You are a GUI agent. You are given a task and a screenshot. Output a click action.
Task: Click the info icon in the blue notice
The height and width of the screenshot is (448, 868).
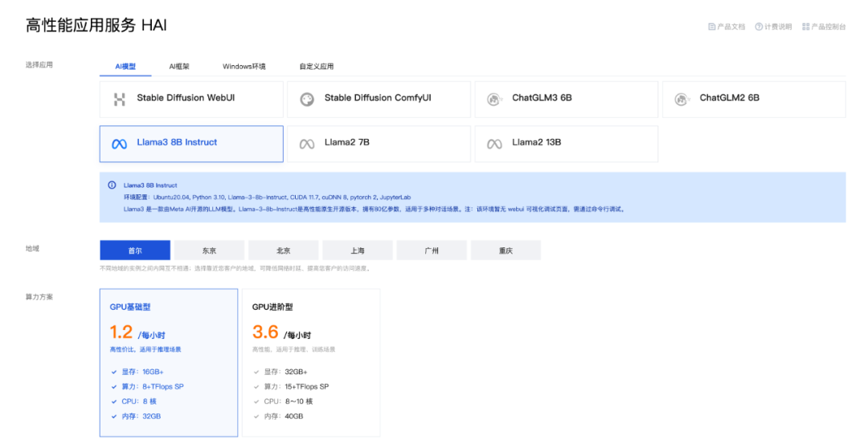click(112, 185)
